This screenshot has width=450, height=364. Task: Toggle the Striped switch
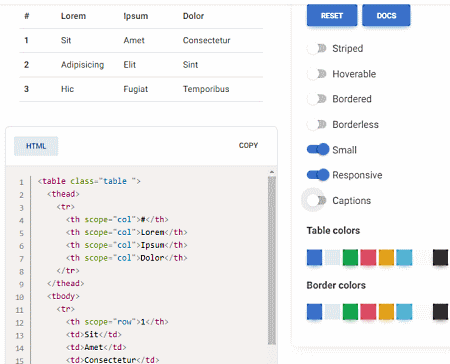pyautogui.click(x=316, y=48)
